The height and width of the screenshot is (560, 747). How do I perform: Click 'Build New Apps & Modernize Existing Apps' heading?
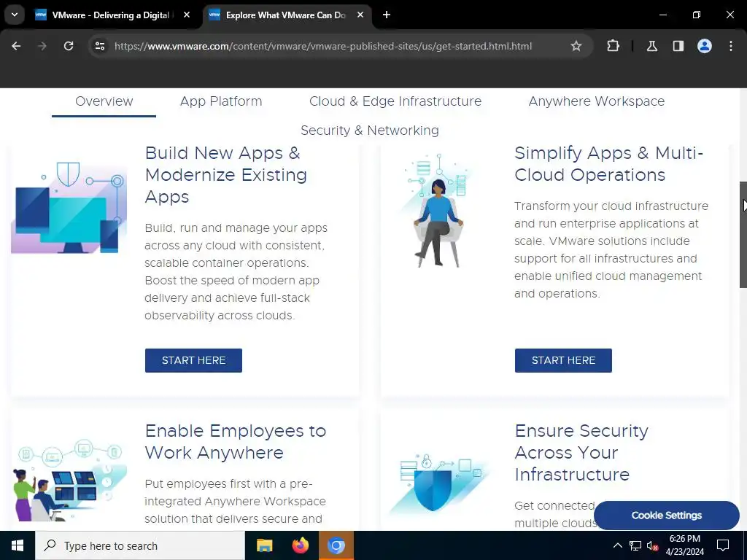tap(226, 175)
